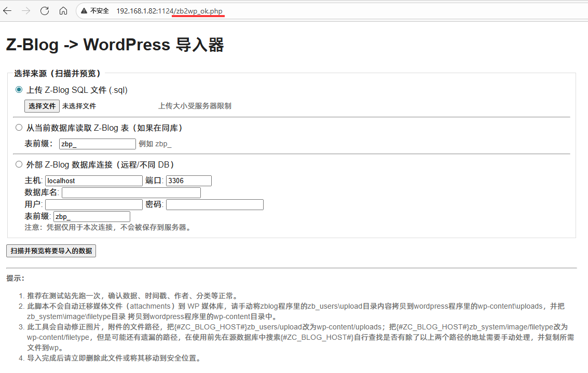Select the upload Z-Blog SQL file option

[x=19, y=90]
